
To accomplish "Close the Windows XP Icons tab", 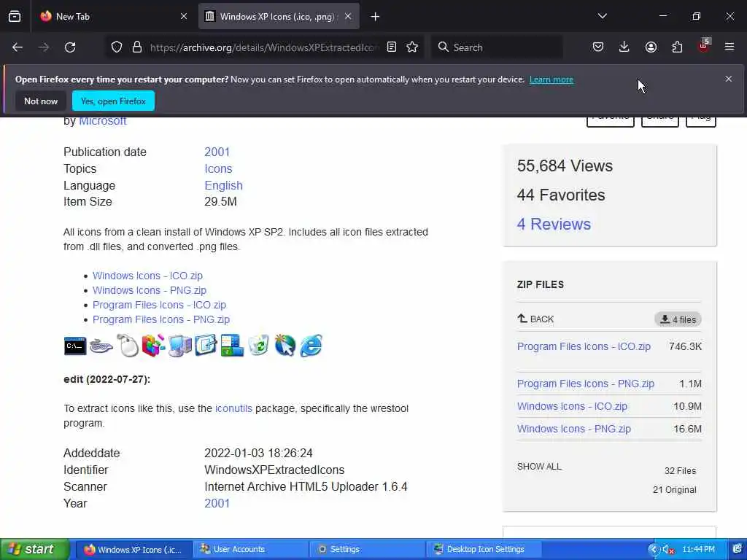I will coord(348,16).
